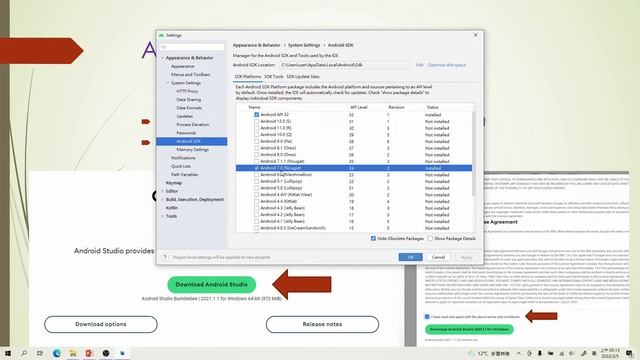Viewport: 640px width, 360px height.
Task: Select Data Sharing in settings tree
Action: [189, 100]
